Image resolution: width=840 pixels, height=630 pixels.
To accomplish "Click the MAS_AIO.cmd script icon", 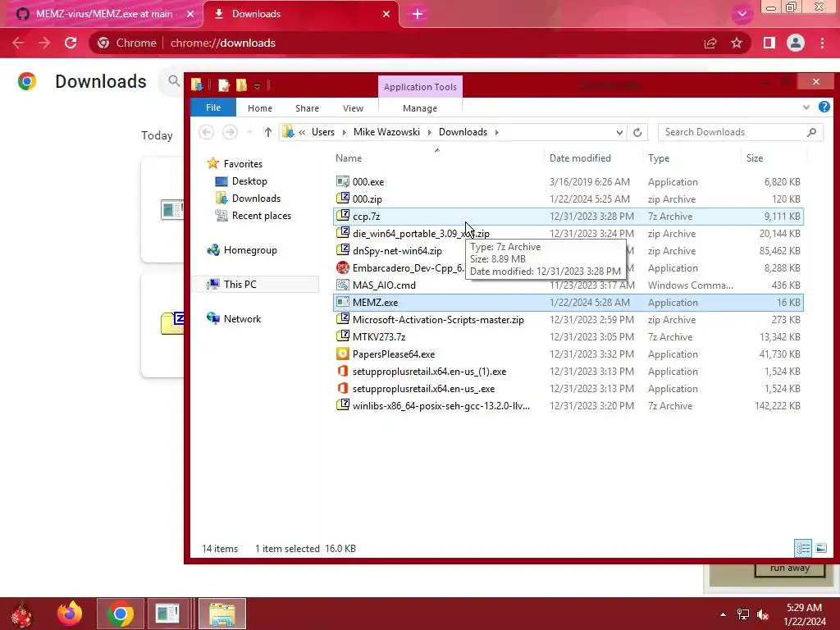I will [x=342, y=285].
